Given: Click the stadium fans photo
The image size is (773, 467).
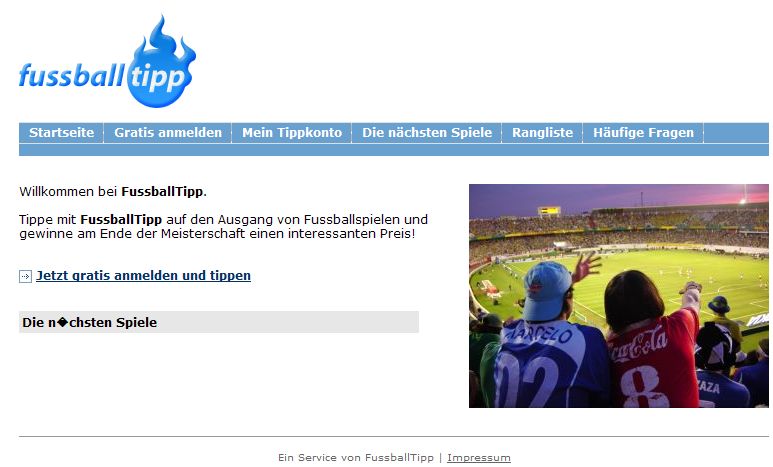Looking at the screenshot, I should click(619, 296).
